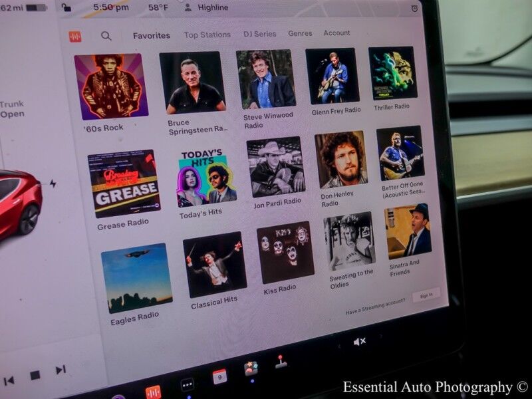Select the Grease Radio station tile
This screenshot has height=399, width=532.
124,184
